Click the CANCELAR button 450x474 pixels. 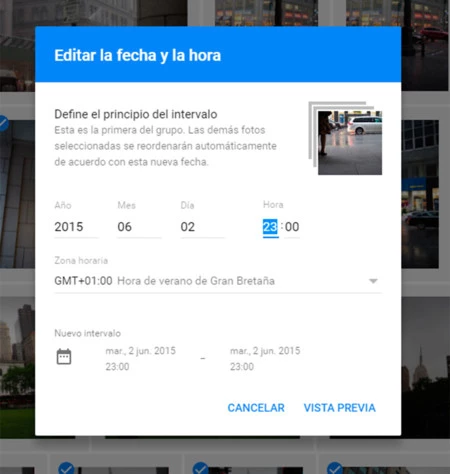(256, 408)
